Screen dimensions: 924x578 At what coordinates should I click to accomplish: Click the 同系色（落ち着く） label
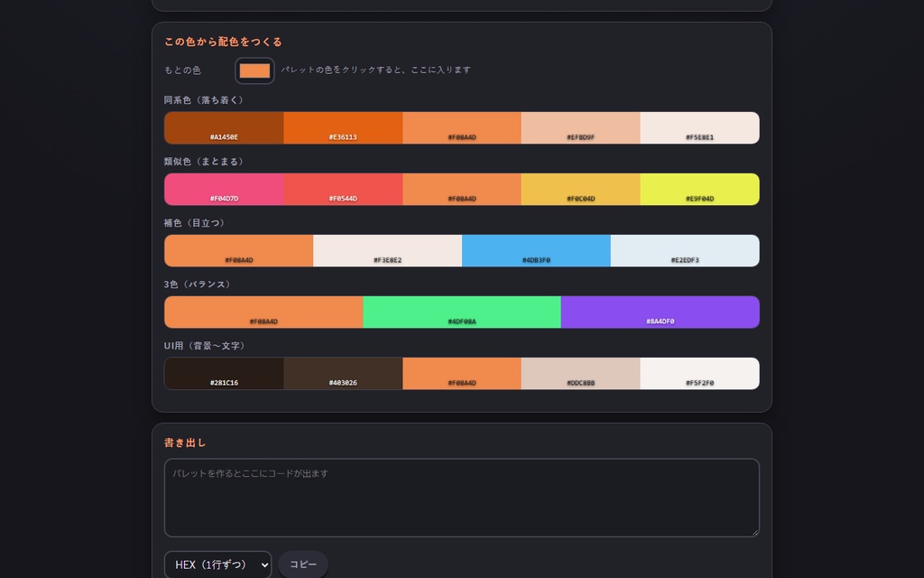[204, 100]
